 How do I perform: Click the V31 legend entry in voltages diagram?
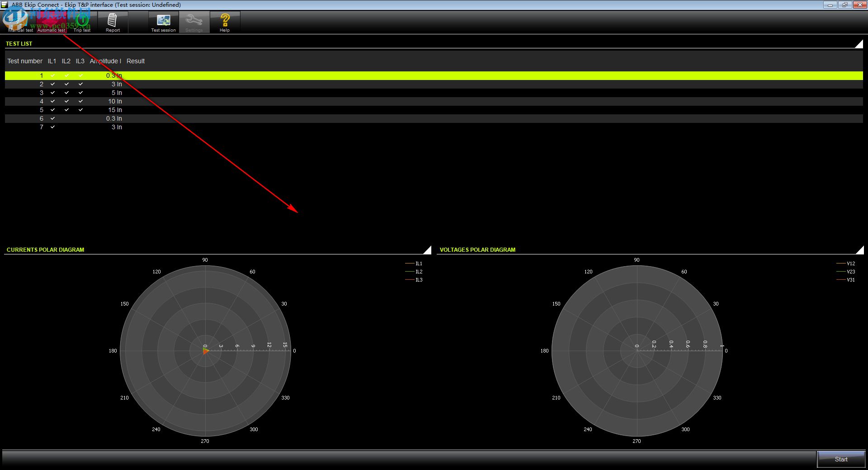[x=846, y=280]
